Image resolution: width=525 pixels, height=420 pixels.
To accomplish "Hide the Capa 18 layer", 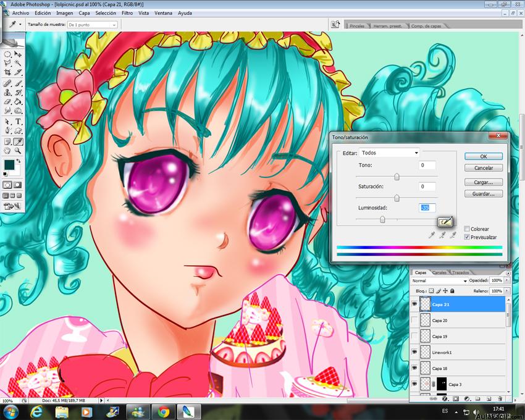I will [414, 367].
